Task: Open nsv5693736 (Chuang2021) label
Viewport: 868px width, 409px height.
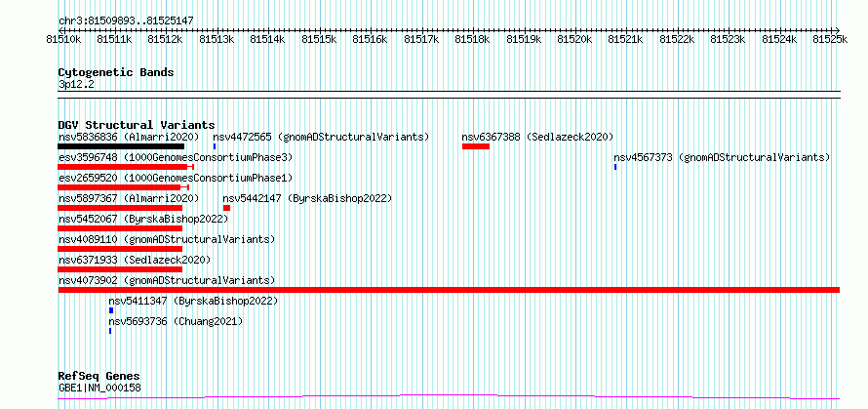Action: point(176,321)
